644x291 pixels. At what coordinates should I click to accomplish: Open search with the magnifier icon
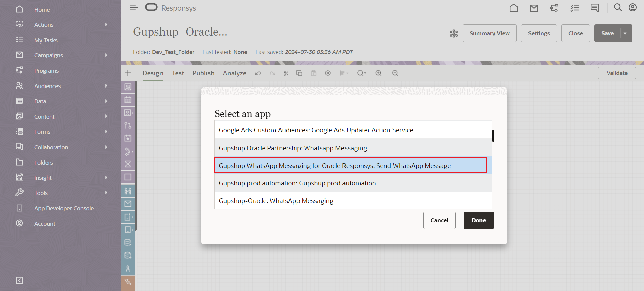click(618, 7)
